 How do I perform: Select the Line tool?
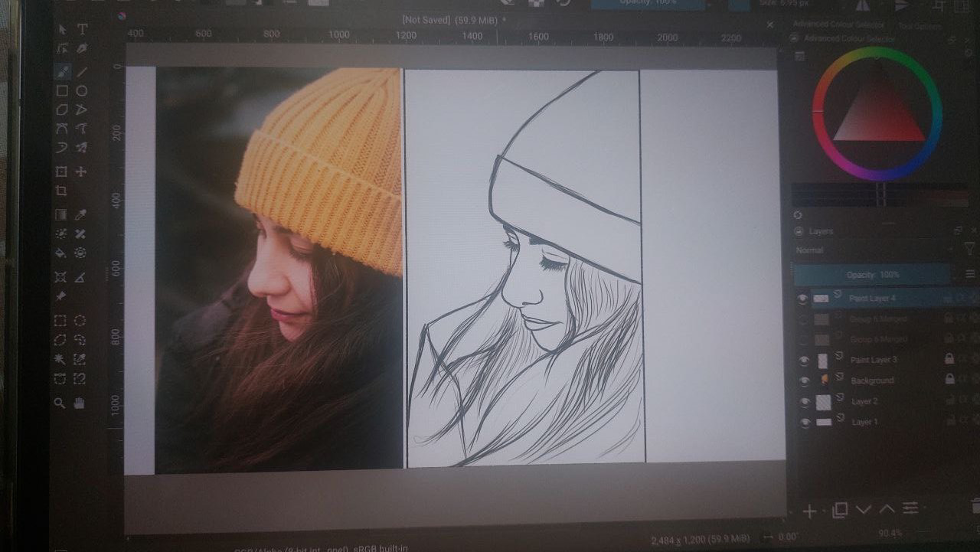coord(82,71)
